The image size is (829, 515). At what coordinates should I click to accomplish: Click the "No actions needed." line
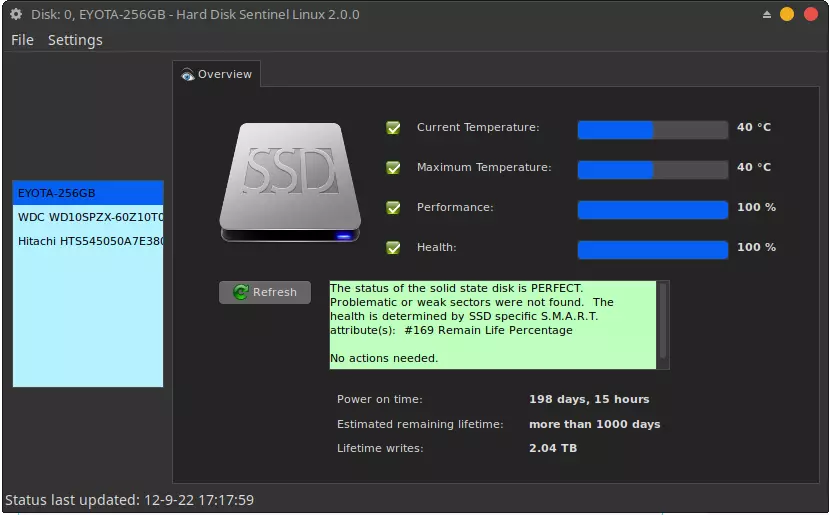click(384, 358)
